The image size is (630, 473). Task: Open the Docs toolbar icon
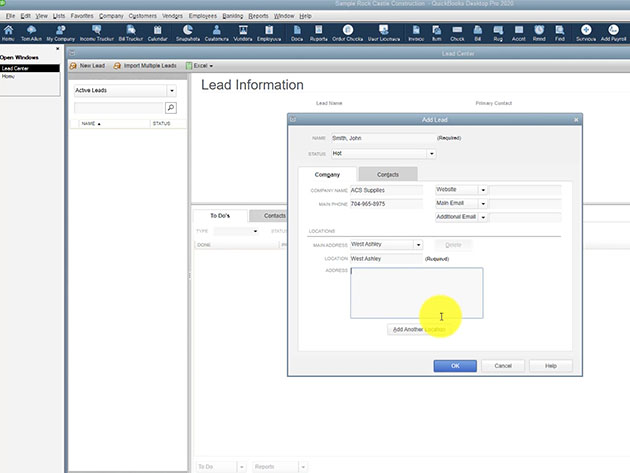(297, 33)
